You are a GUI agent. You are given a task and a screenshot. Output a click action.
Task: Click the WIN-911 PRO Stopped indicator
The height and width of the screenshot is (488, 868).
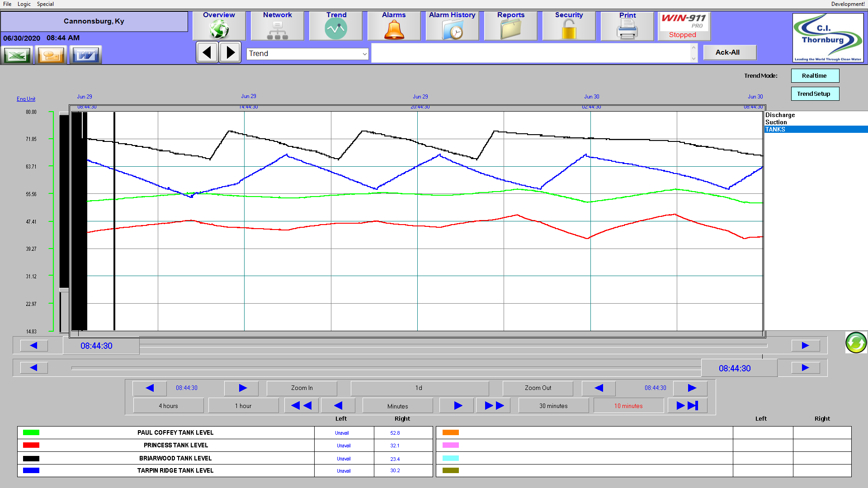[x=684, y=26]
